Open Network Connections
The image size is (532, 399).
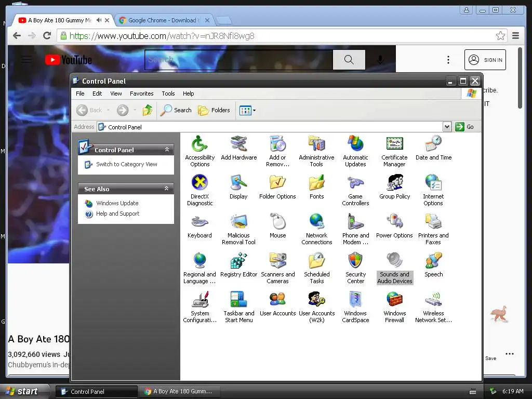coord(316,229)
